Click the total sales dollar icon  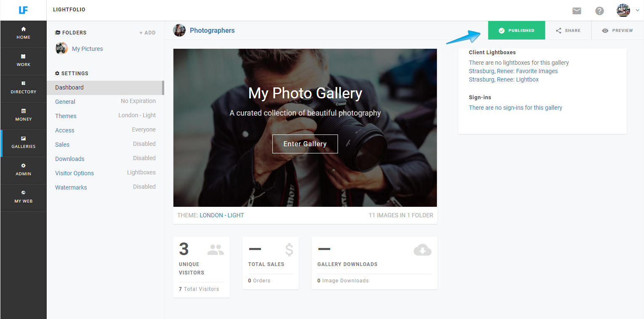[289, 250]
